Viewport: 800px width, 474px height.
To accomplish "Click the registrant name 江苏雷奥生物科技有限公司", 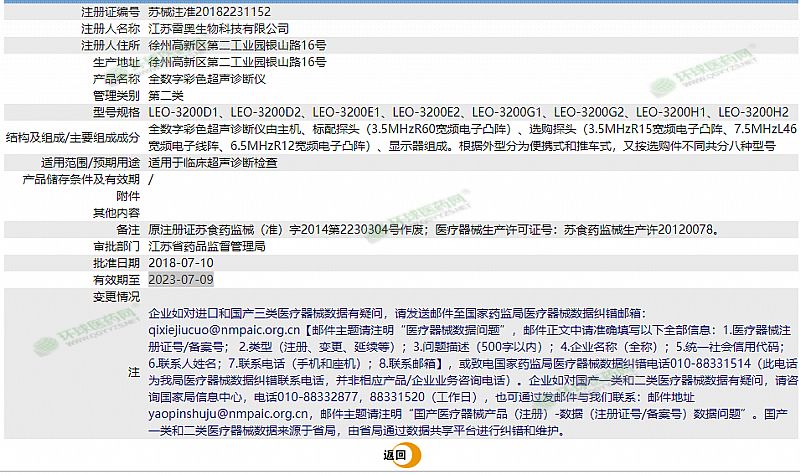I will coord(218,29).
